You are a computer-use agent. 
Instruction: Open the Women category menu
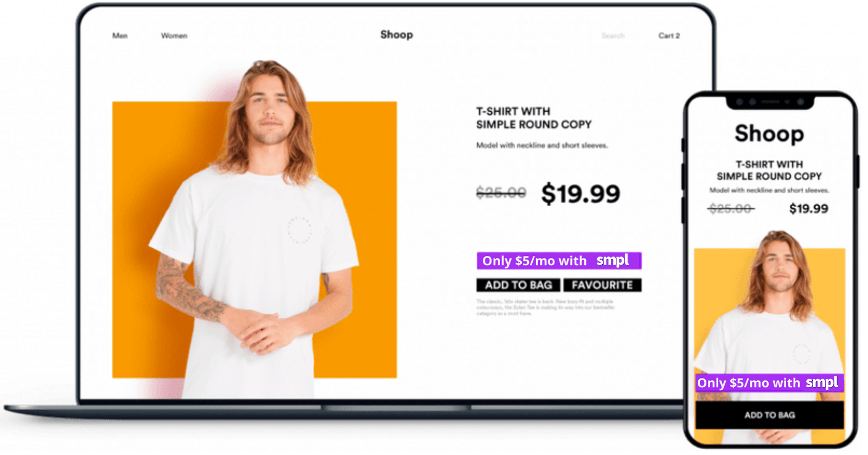click(x=174, y=36)
